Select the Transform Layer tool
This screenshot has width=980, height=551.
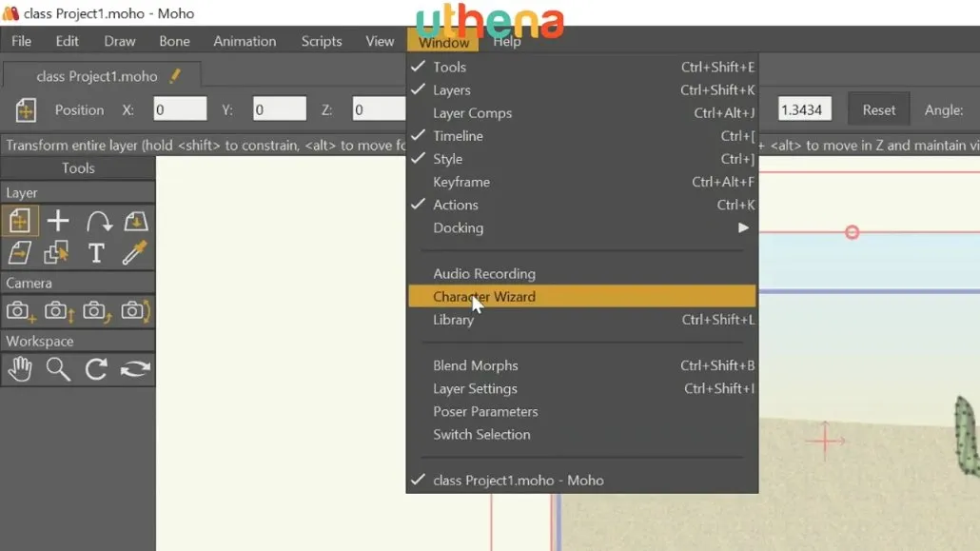point(20,221)
